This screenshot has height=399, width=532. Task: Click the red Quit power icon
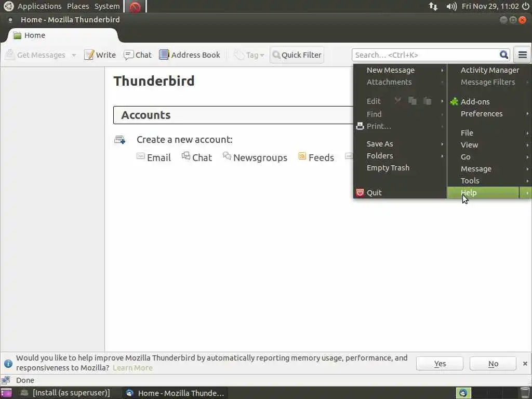point(360,192)
